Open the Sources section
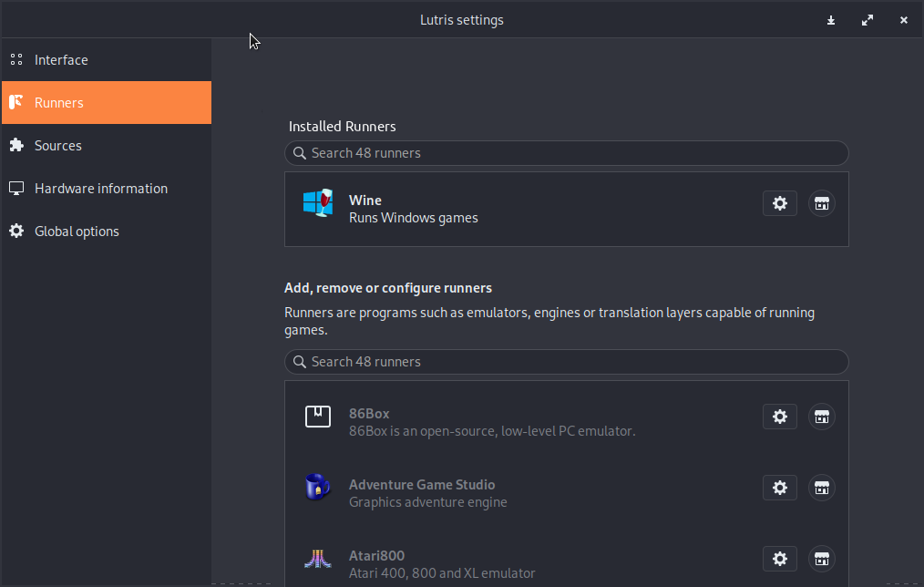This screenshot has width=924, height=587. click(57, 145)
